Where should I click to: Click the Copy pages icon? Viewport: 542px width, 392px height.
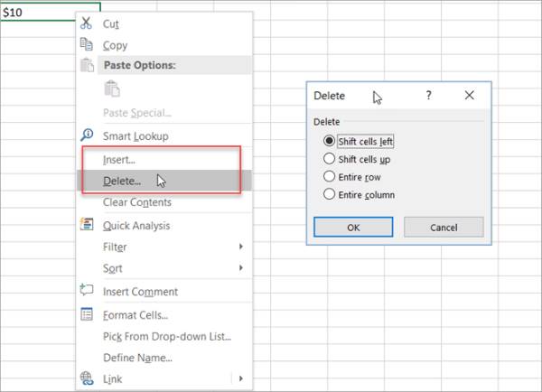tap(86, 44)
